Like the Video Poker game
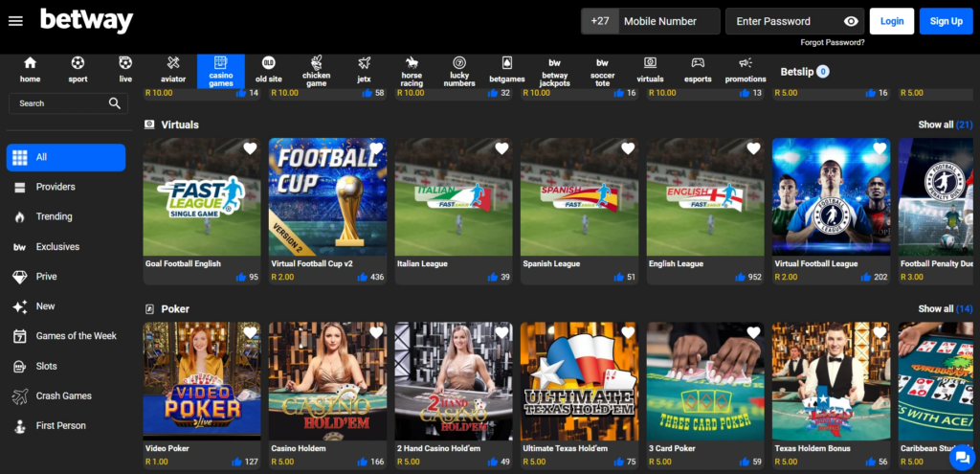This screenshot has height=474, width=980. [237, 463]
